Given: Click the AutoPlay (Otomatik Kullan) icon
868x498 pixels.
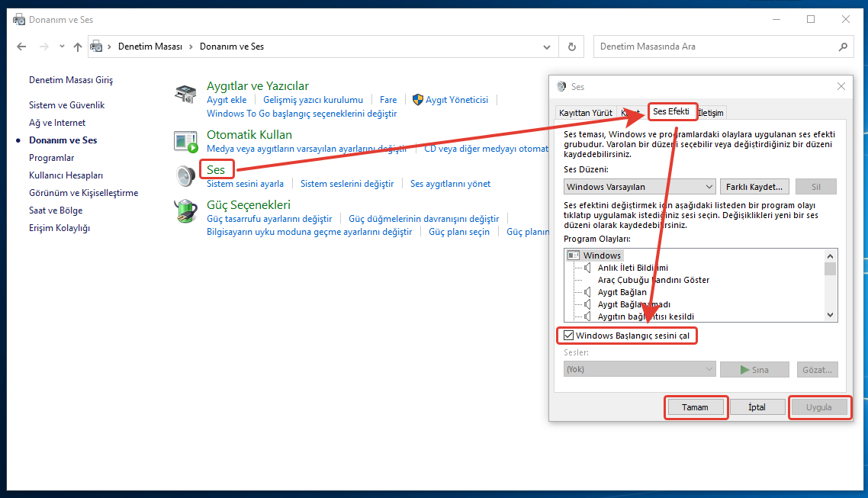Looking at the screenshot, I should 185,141.
